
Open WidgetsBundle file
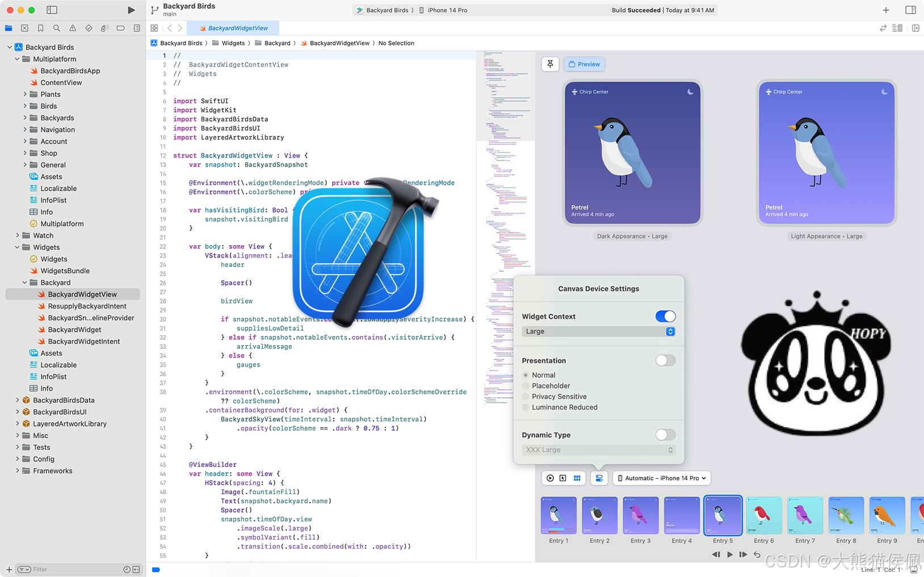pyautogui.click(x=65, y=271)
